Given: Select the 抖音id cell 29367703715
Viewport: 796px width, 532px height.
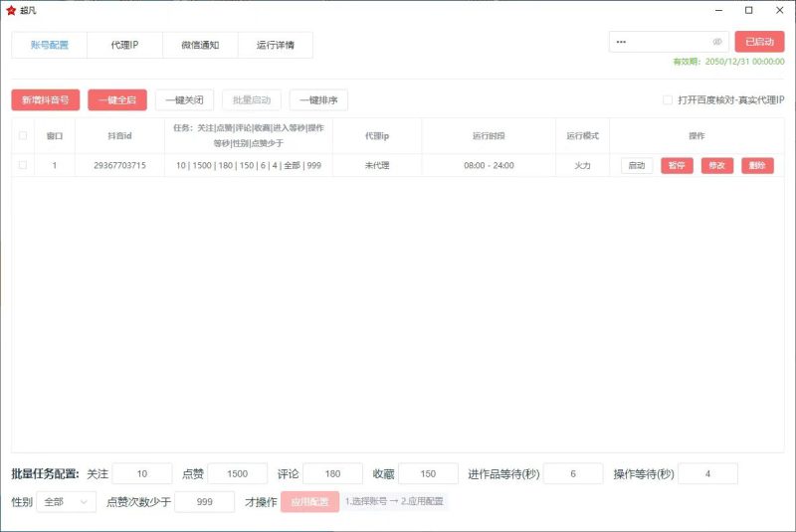Looking at the screenshot, I should tap(119, 165).
